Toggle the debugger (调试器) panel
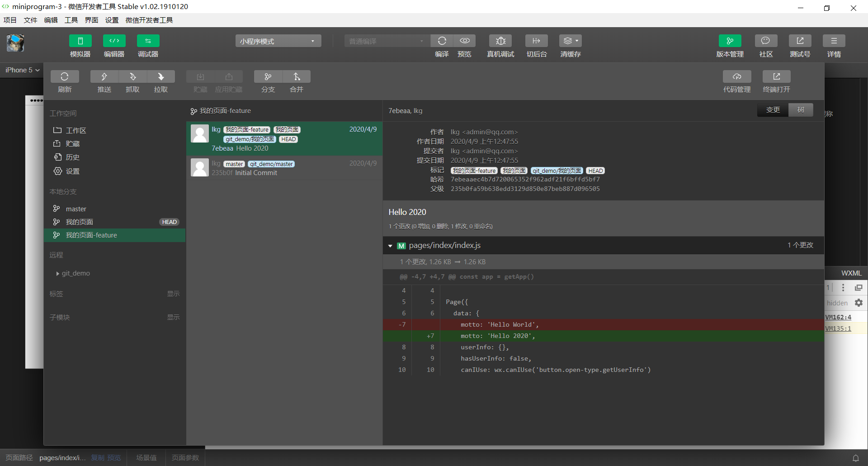Screen dimensions: 868x466 [x=148, y=41]
